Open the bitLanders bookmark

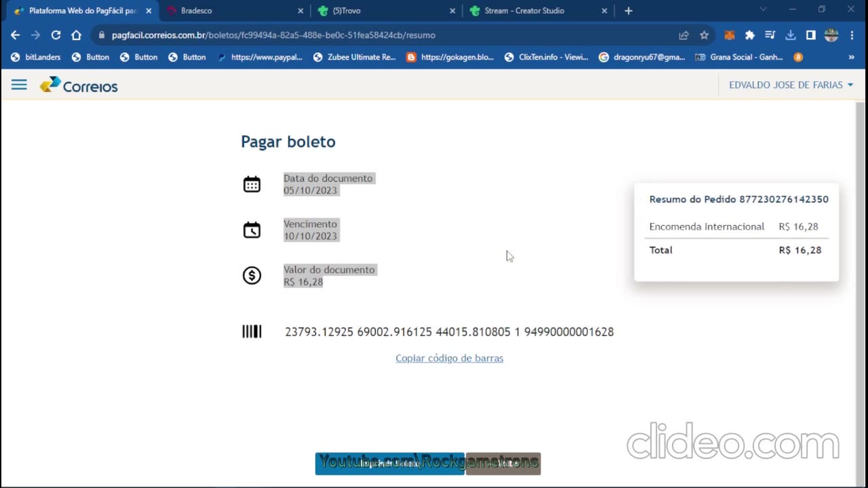click(x=35, y=58)
